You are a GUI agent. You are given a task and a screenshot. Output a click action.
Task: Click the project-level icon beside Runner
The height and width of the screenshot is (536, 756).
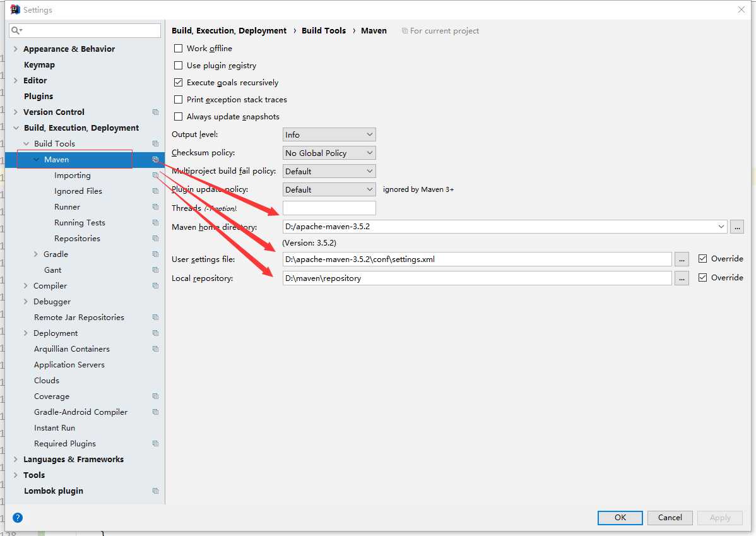(155, 206)
